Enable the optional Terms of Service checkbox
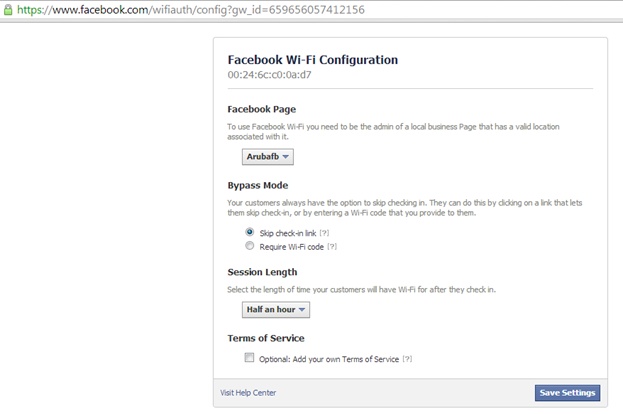The width and height of the screenshot is (623, 414). (x=249, y=358)
